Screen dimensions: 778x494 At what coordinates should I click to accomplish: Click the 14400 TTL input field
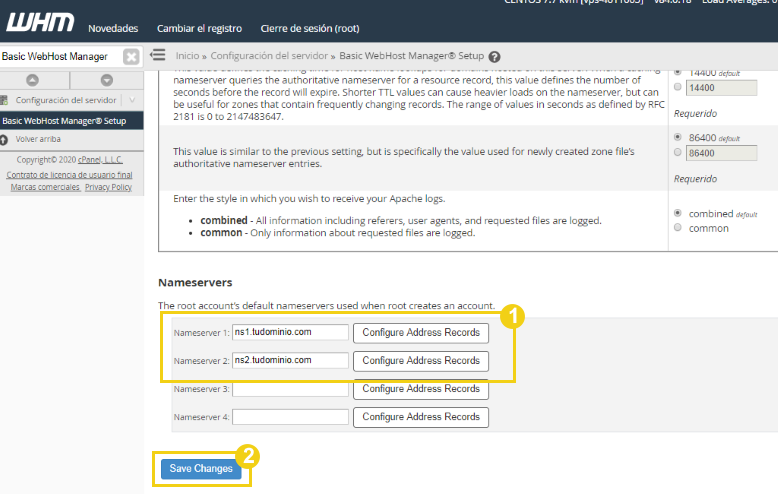[x=721, y=88]
